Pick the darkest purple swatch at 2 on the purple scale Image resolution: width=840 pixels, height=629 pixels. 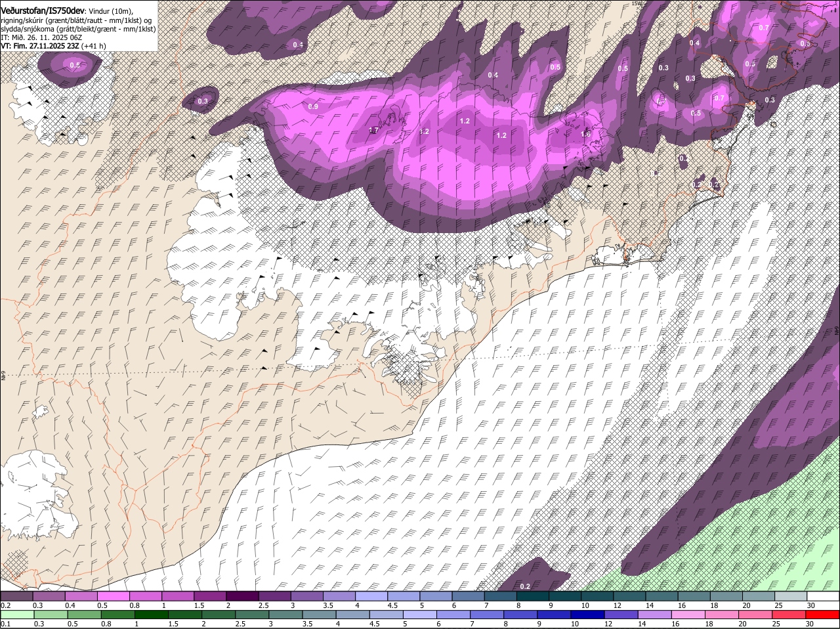[x=242, y=596]
